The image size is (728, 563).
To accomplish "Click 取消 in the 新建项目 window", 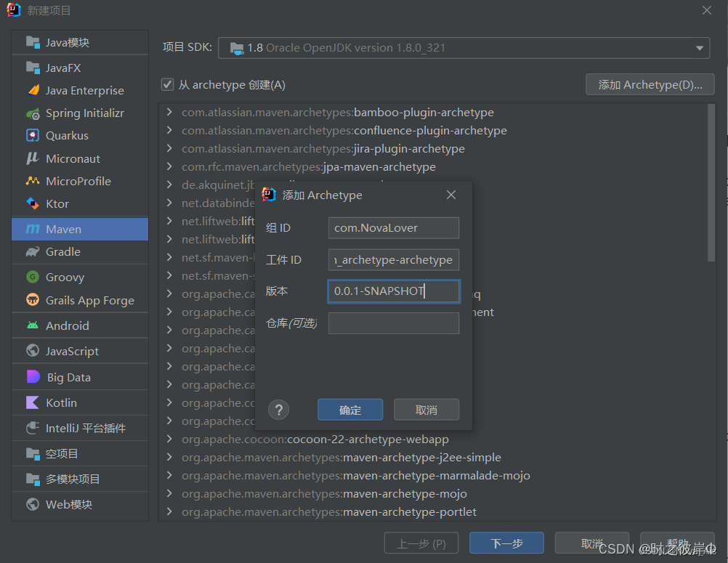I will pos(592,543).
